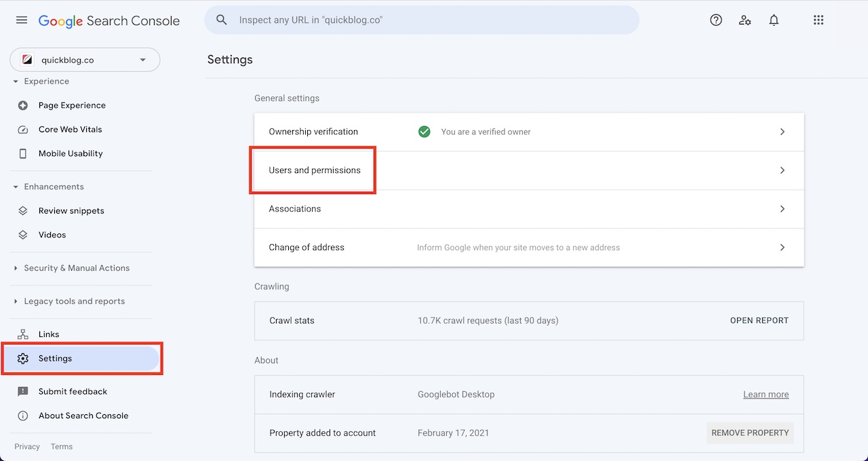Open the notifications bell
The width and height of the screenshot is (868, 461).
[x=774, y=20]
